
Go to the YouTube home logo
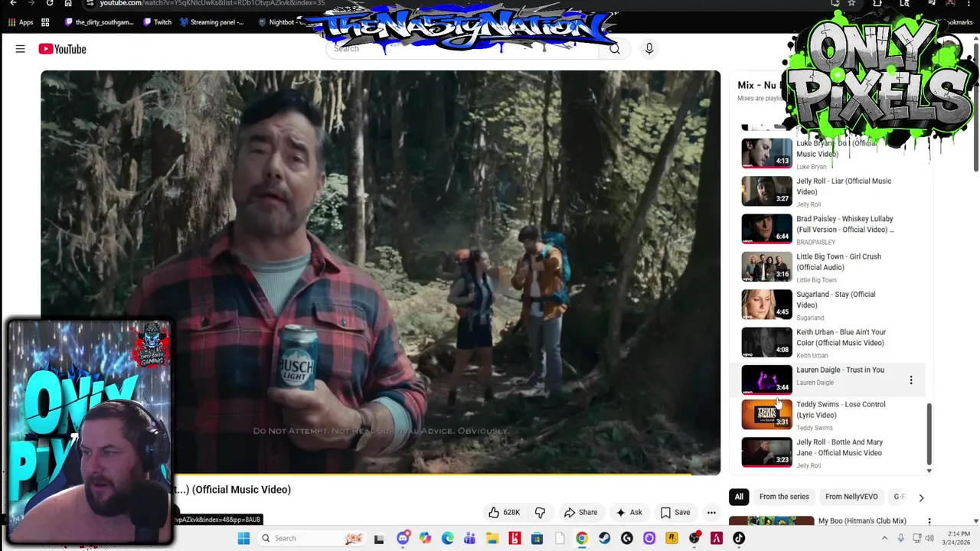[x=62, y=49]
